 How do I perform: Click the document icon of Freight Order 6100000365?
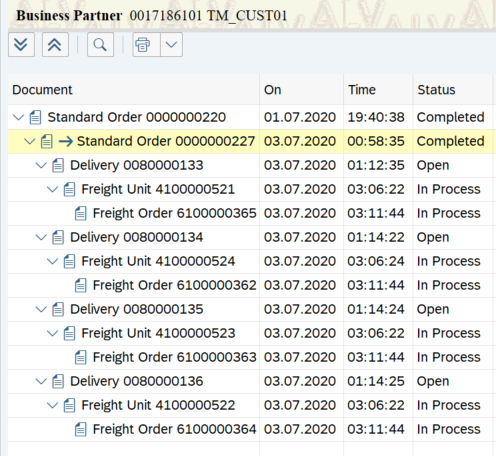click(81, 213)
